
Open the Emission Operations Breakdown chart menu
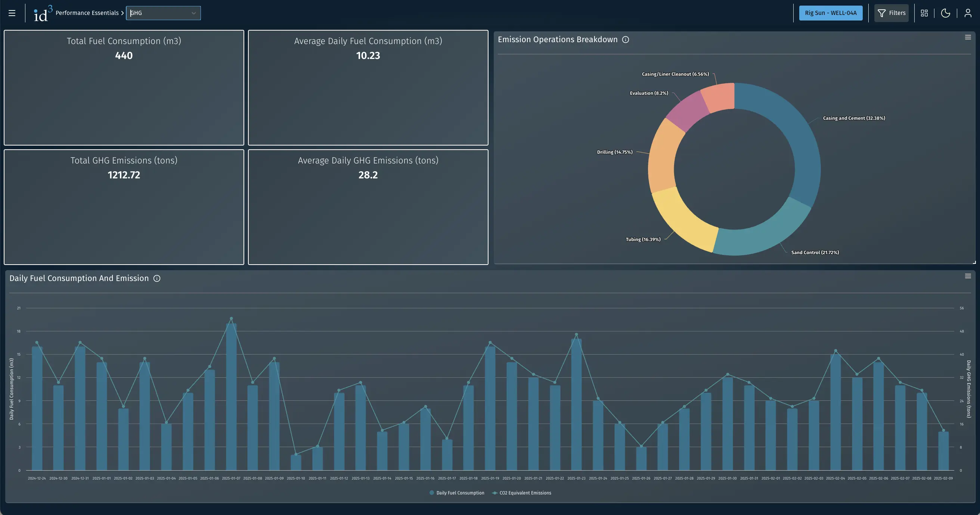pos(967,37)
